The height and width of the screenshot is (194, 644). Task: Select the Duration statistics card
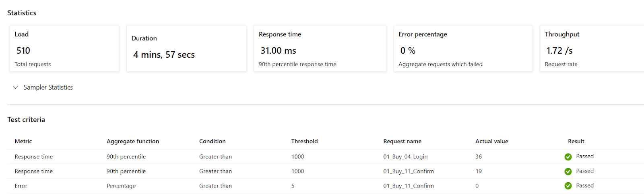186,48
